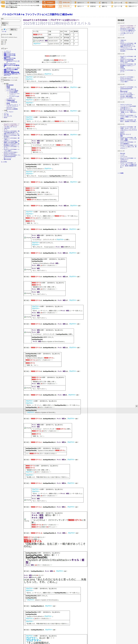Open 直轄@雀荘 最強雀鬼決定戦 link
This screenshot has height=644, width=138.
point(11,72)
